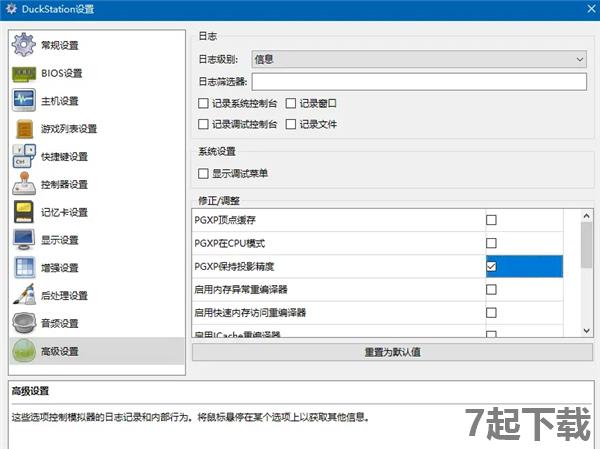Enable 显示调试菜单 checkbox
This screenshot has width=600, height=449.
203,174
